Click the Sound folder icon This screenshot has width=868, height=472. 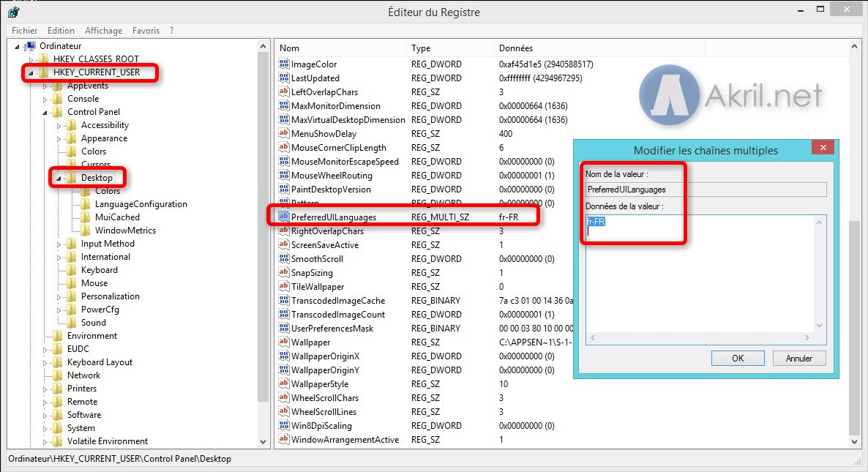coord(72,323)
